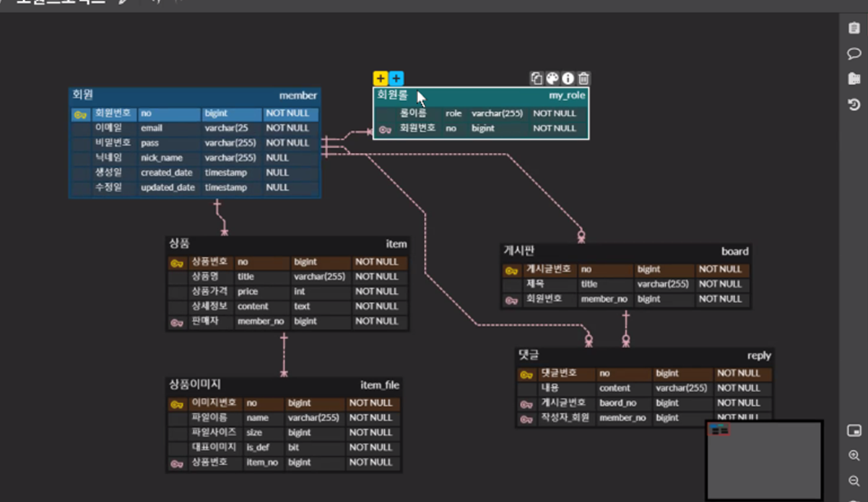Open the history restore panel
The height and width of the screenshot is (502, 868).
(x=854, y=105)
